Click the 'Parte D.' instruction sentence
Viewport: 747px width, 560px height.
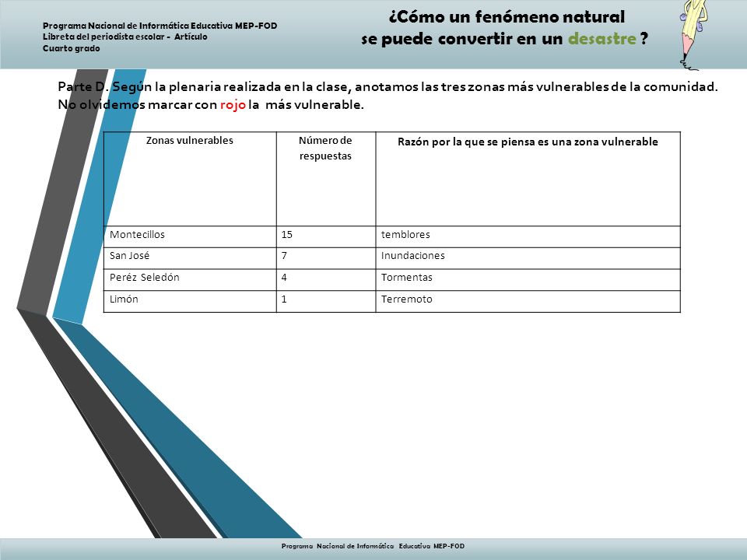tap(388, 95)
